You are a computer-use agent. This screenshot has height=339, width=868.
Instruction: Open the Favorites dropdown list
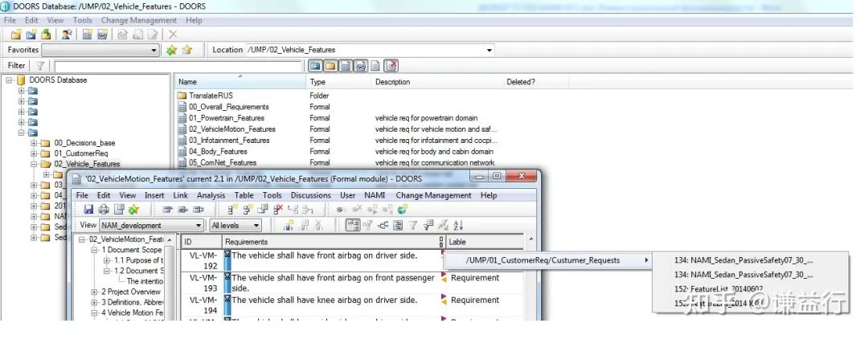click(155, 50)
